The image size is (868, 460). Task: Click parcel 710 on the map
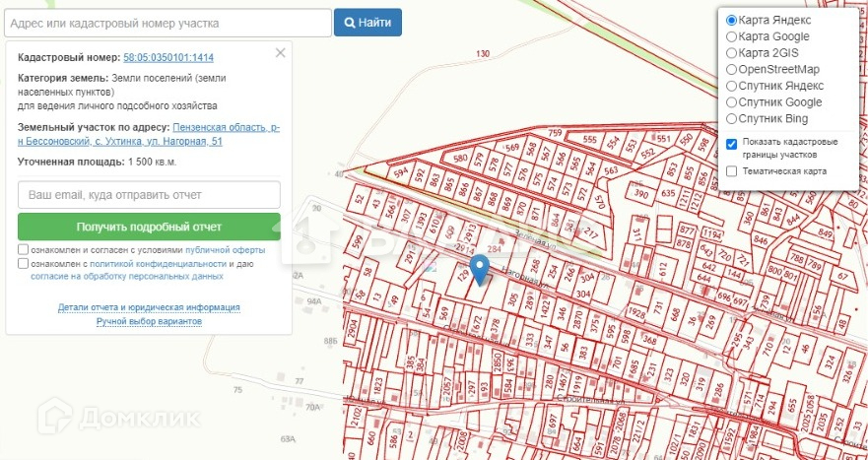pos(768,349)
